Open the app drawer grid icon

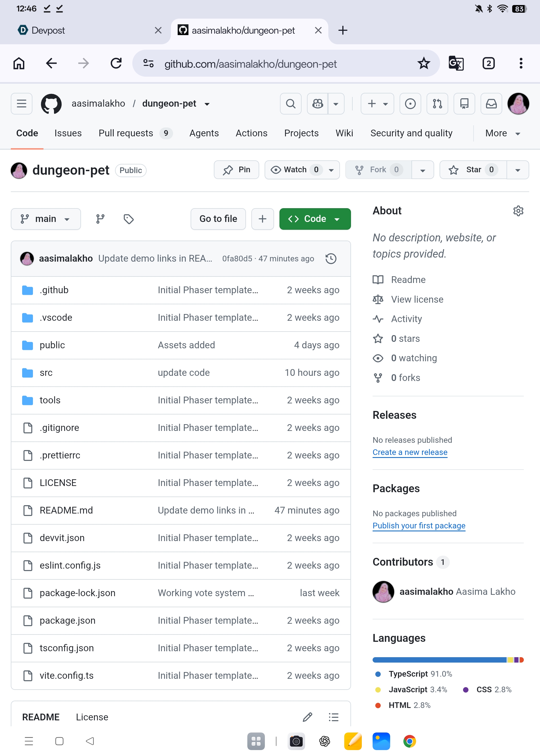256,741
